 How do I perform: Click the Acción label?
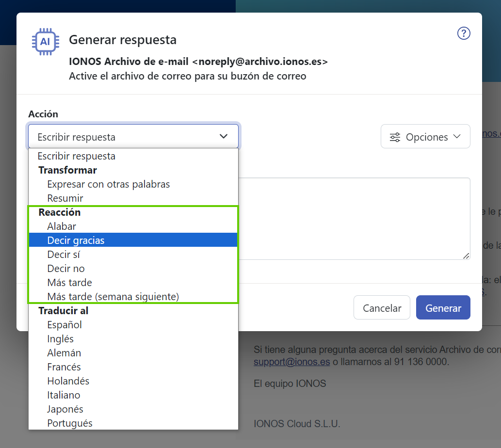pyautogui.click(x=43, y=114)
